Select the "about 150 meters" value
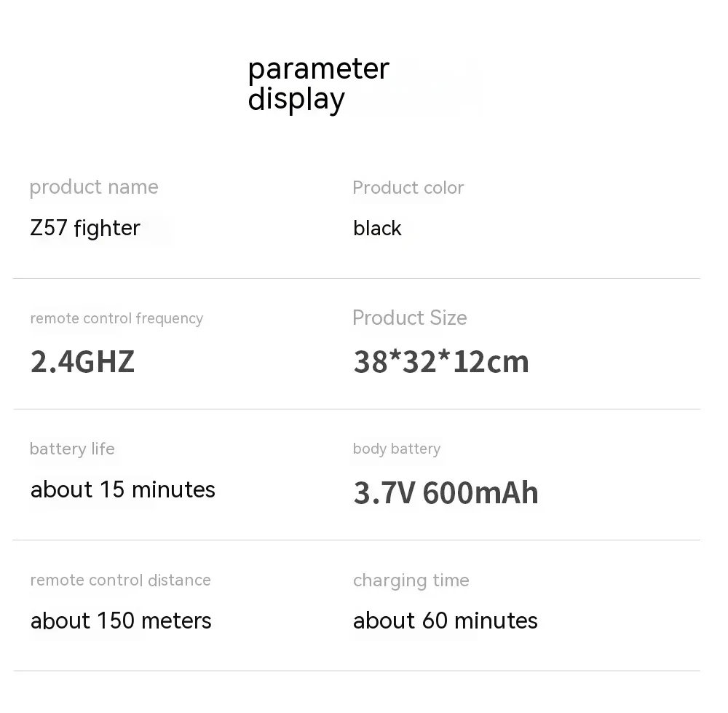 tap(121, 621)
